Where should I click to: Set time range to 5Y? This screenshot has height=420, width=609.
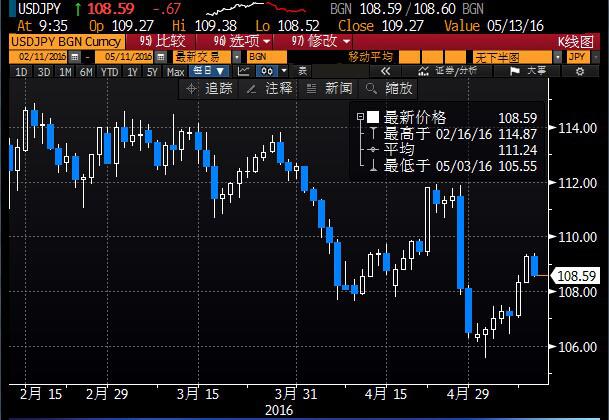coord(150,72)
